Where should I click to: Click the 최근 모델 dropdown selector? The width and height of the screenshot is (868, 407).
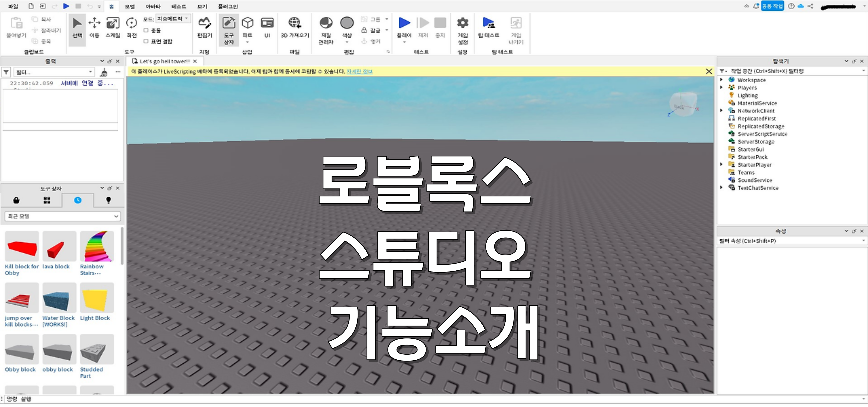pyautogui.click(x=63, y=216)
